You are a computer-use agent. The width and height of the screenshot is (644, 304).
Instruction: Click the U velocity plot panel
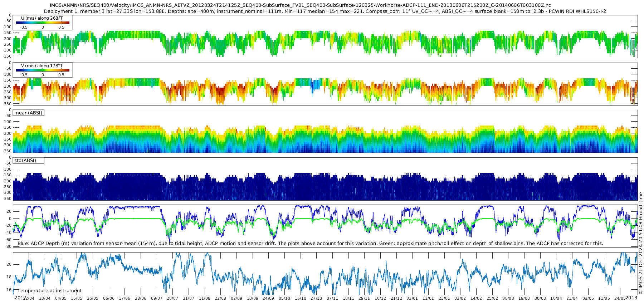click(x=325, y=36)
